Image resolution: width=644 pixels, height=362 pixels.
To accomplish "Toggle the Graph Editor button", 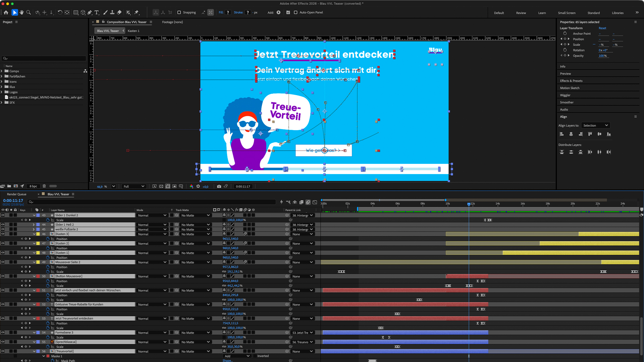I will (315, 202).
